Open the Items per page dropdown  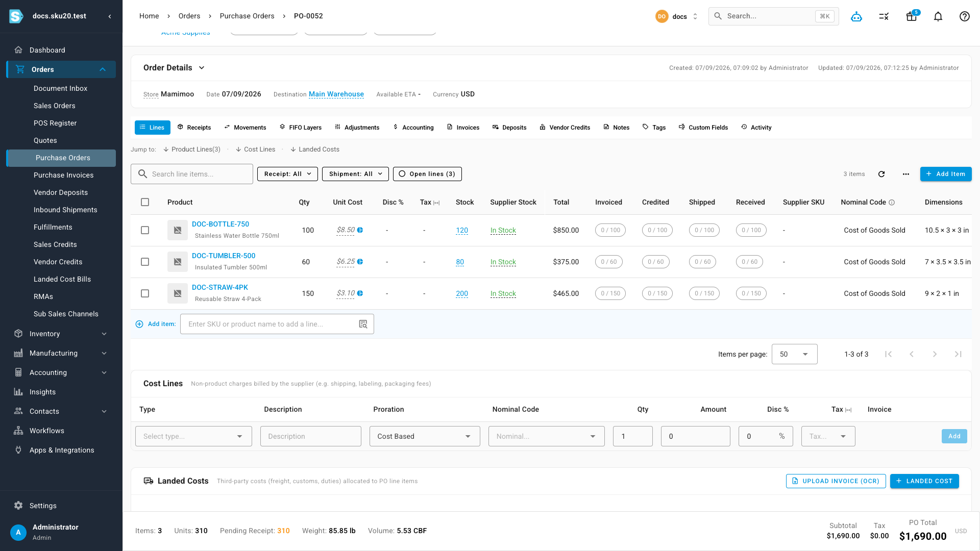pos(794,354)
